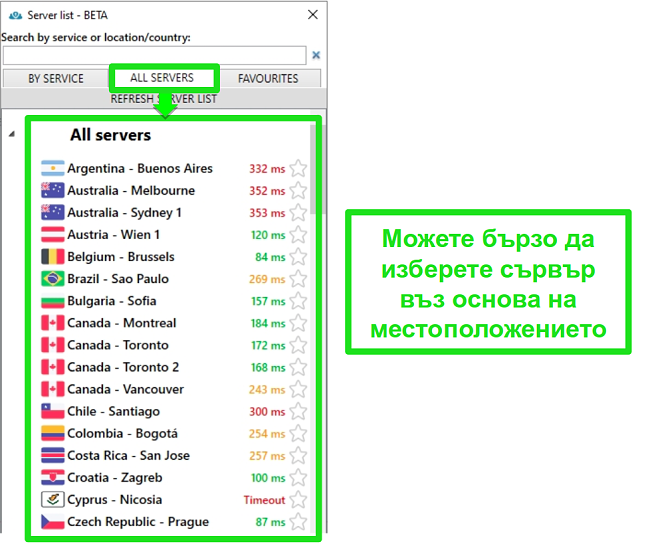Toggle favourite star for Bulgaria Sofia
Screen dimensions: 650x546
[298, 301]
